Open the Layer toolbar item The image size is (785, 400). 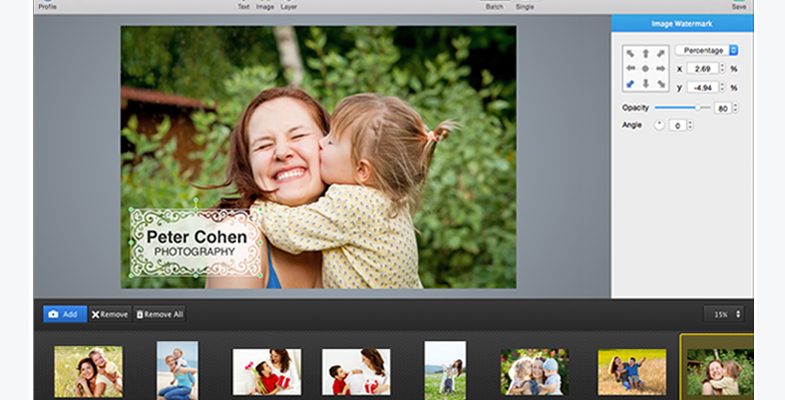[289, 5]
